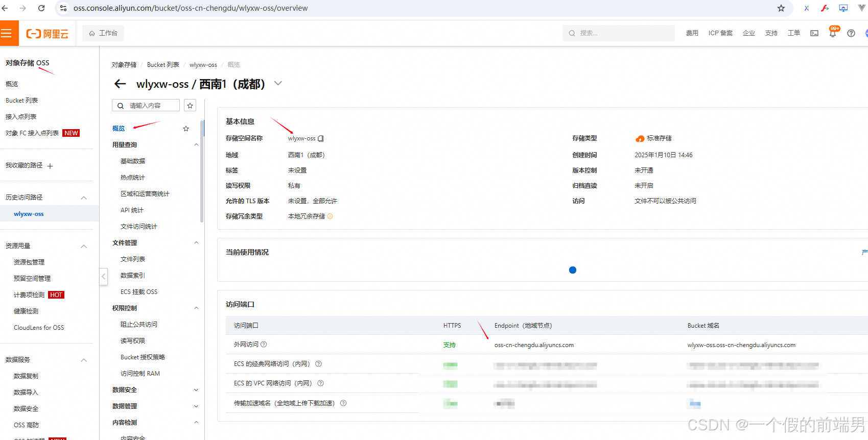868x440 pixels.
Task: Click the browser address bar URL
Action: 191,8
